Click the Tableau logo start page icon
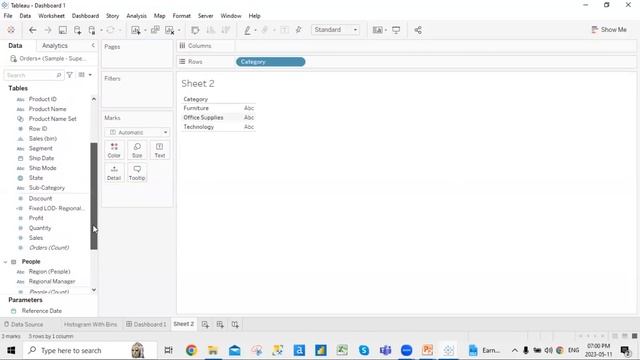 pyautogui.click(x=11, y=30)
